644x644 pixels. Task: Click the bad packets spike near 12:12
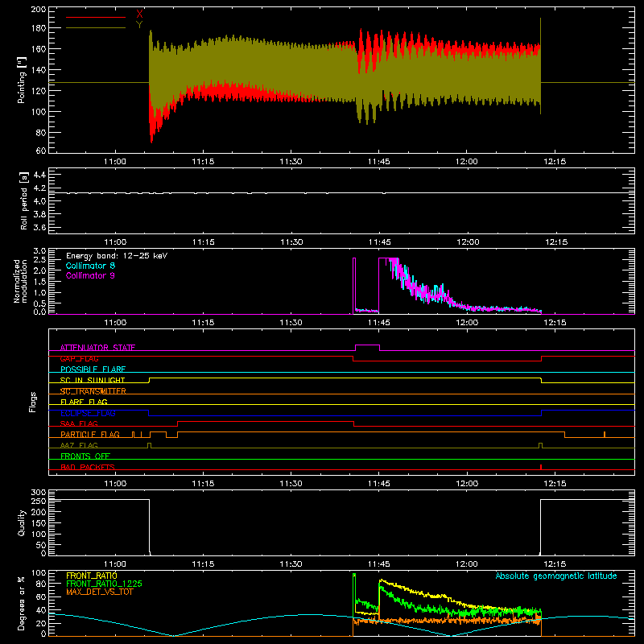[541, 467]
